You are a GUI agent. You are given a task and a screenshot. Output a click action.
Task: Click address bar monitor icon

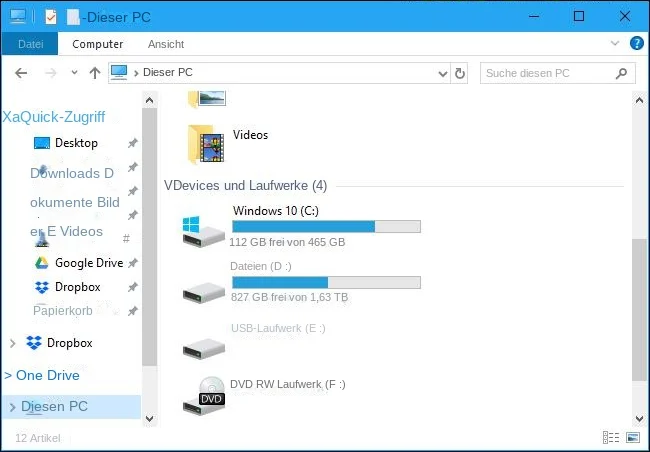point(119,72)
